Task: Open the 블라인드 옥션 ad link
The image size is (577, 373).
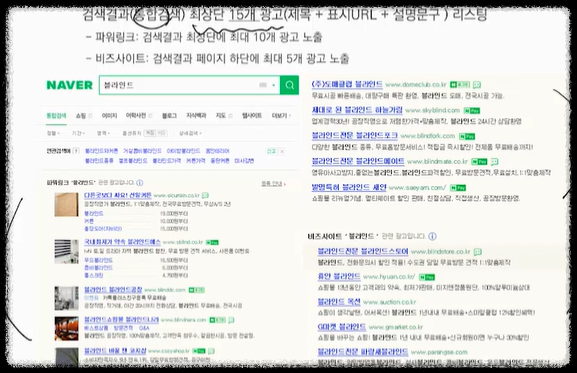Action: [339, 302]
